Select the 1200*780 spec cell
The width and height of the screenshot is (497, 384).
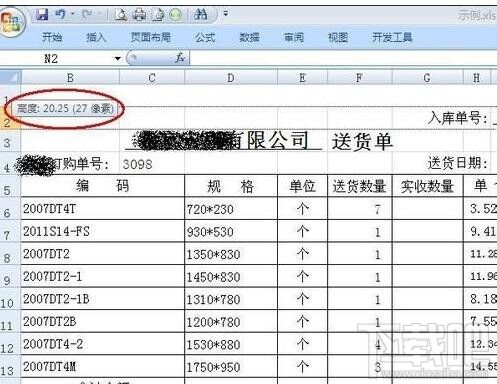[x=231, y=322]
